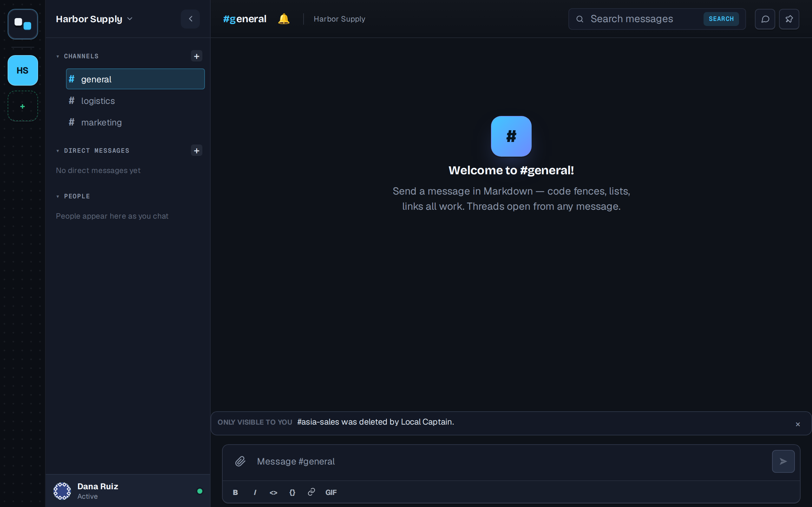Click the Search button
This screenshot has height=507, width=812.
(x=721, y=19)
